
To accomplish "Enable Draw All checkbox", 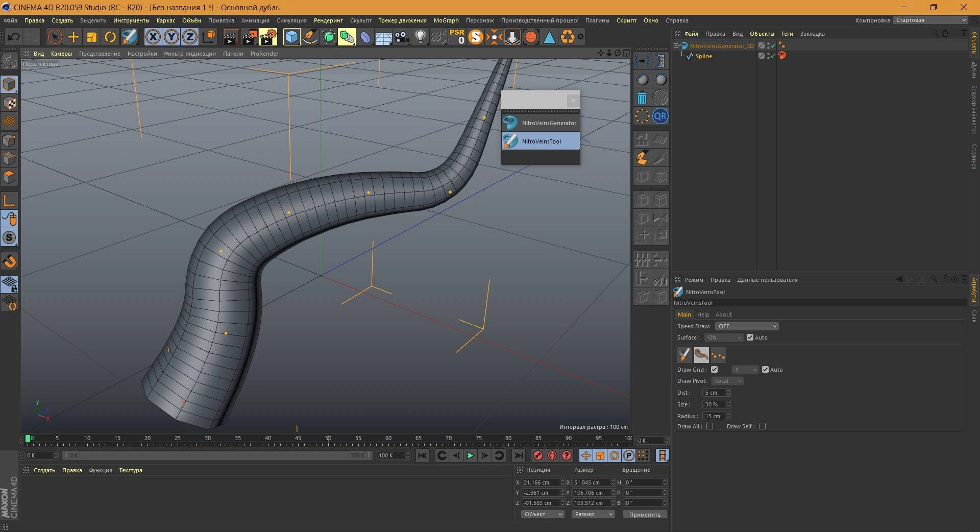I will [x=709, y=426].
